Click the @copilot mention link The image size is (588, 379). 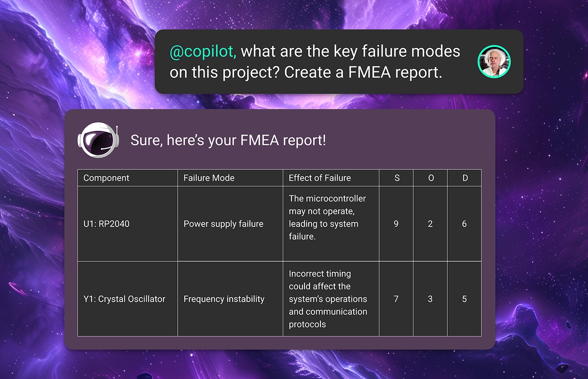point(203,51)
